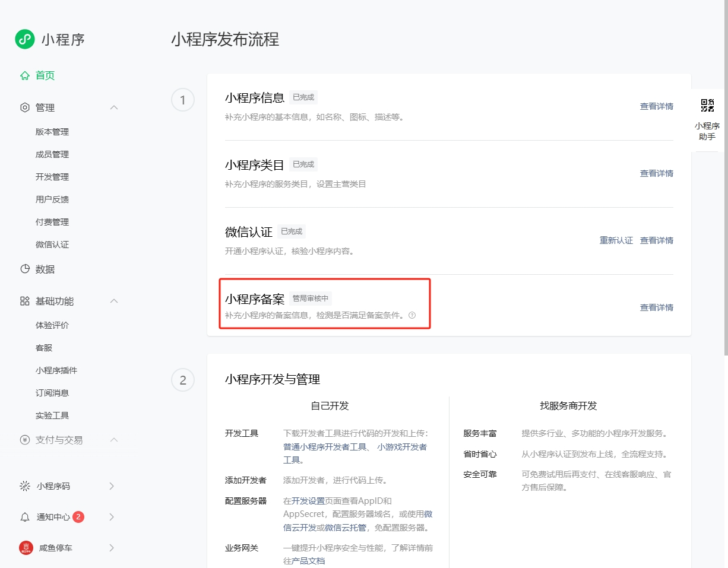Open 版本管理 in the sidebar
728x568 pixels.
pos(52,132)
